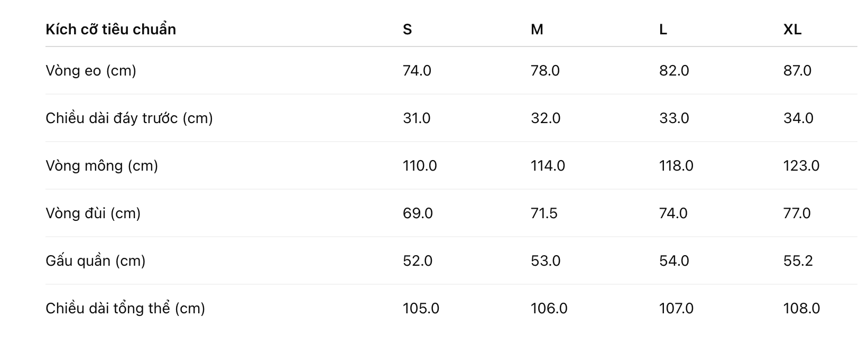Click the 'Vòng đùi (cm)' row label
Screen dimensions: 868x354
[x=93, y=213]
